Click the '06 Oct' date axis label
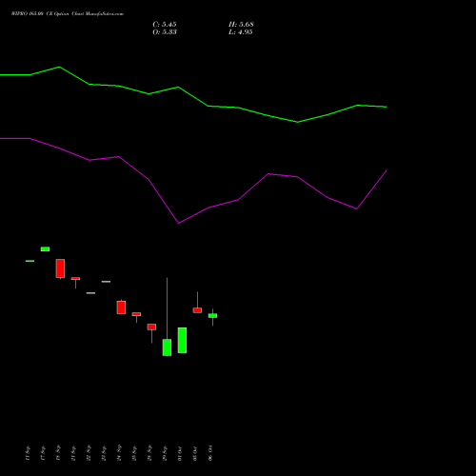This screenshot has height=476, width=476. point(210,453)
